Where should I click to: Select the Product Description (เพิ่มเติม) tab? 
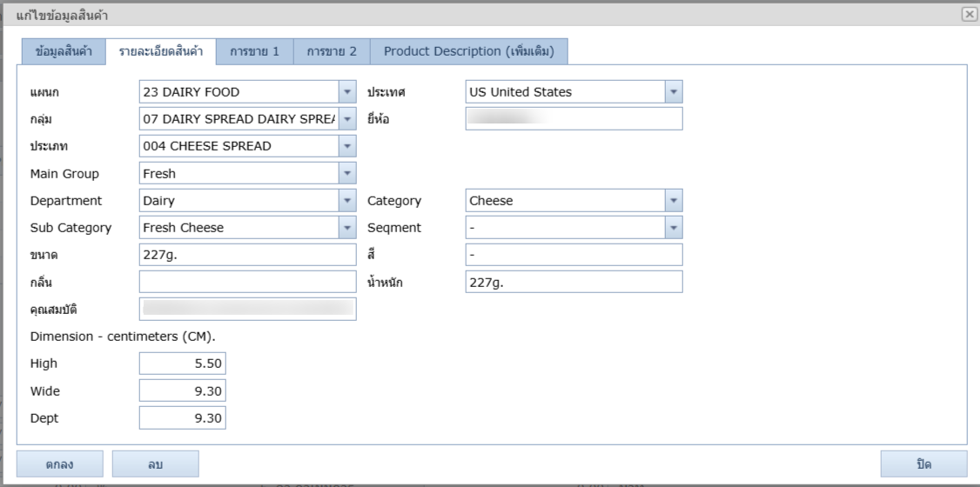(469, 51)
